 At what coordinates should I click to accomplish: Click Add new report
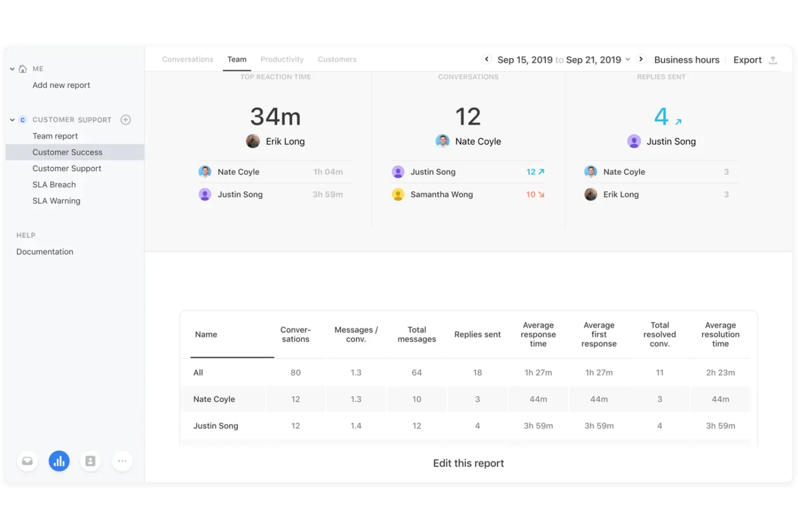click(x=61, y=85)
